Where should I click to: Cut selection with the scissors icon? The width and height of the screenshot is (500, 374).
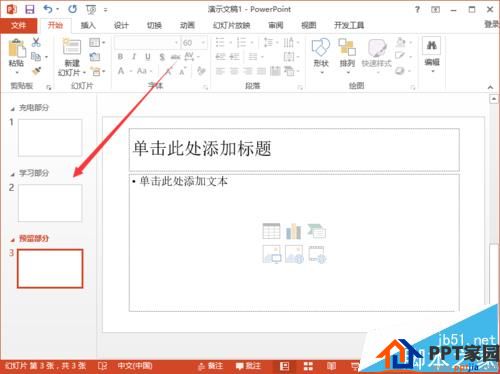coord(36,42)
